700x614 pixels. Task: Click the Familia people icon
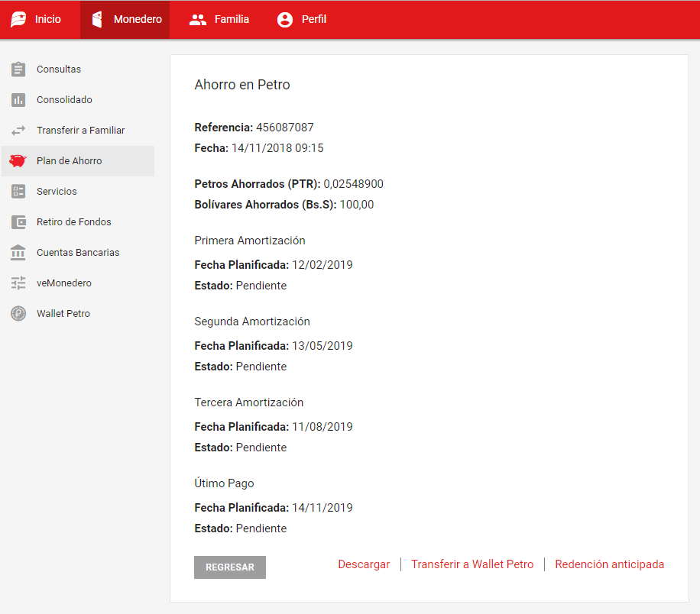click(x=198, y=20)
